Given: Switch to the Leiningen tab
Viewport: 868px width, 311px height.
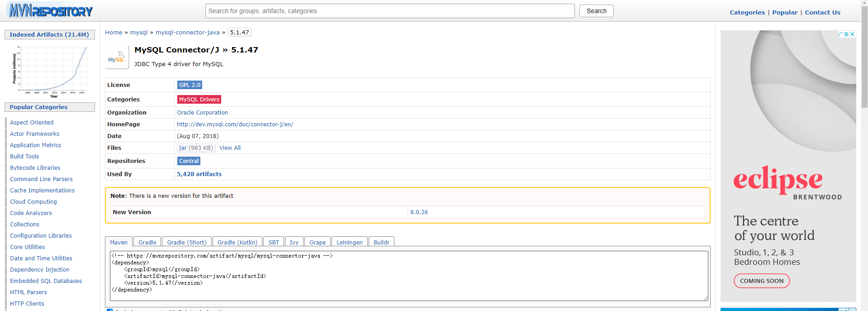Looking at the screenshot, I should pyautogui.click(x=350, y=242).
